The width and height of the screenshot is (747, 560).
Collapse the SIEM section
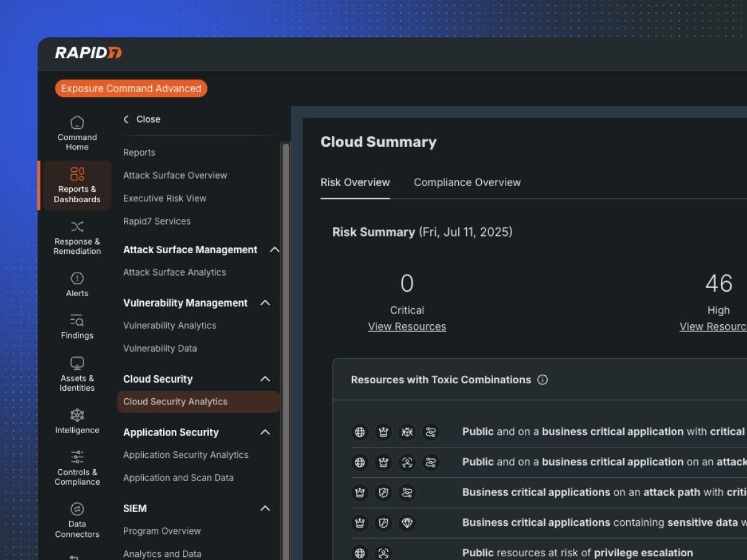(x=265, y=508)
